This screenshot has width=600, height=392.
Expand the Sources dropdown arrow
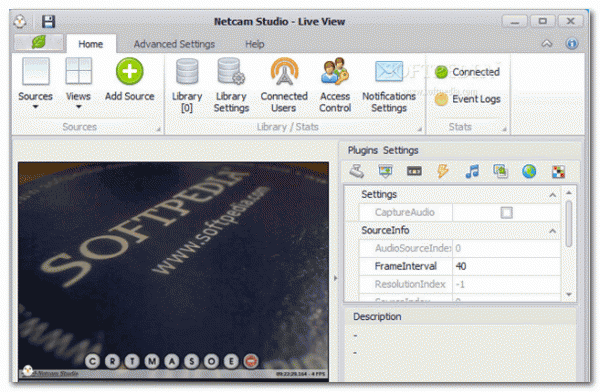(x=35, y=107)
